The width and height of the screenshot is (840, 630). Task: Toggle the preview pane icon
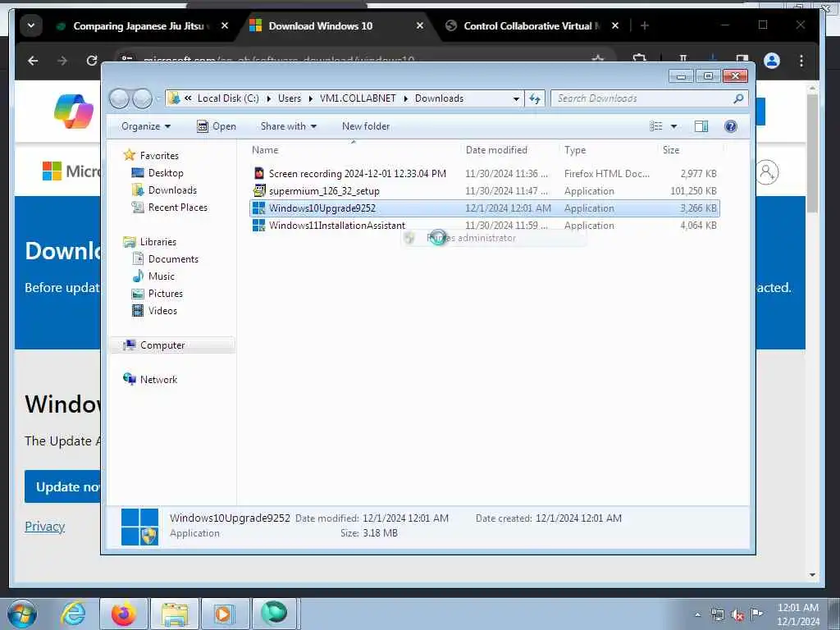(x=701, y=126)
